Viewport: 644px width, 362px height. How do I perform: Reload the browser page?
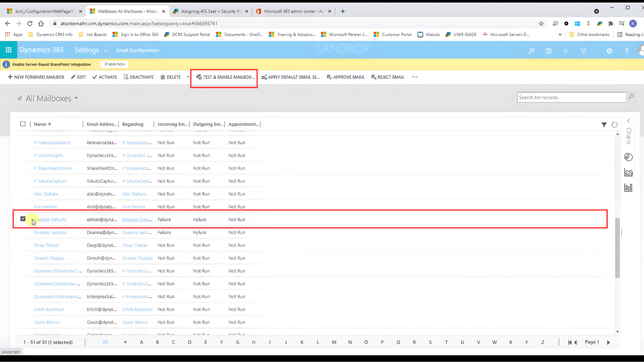[x=30, y=23]
